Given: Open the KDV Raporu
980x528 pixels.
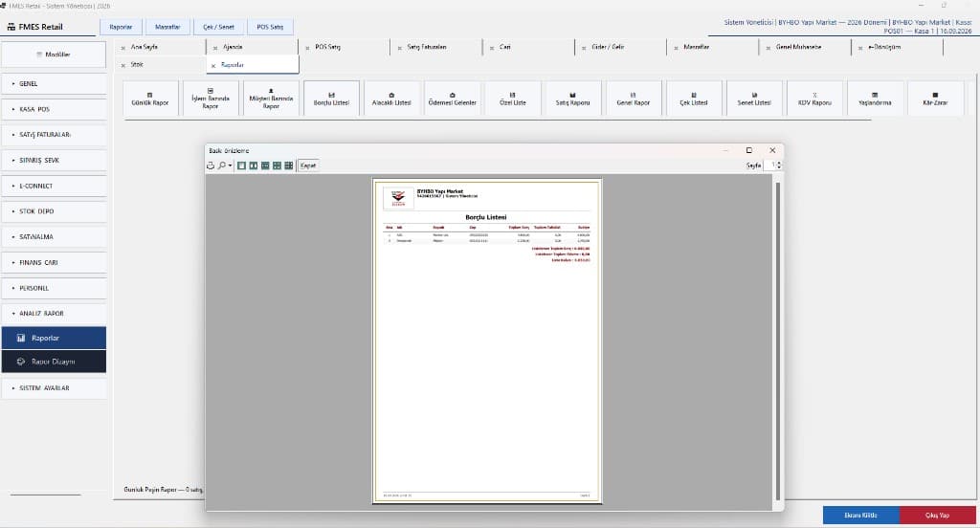Looking at the screenshot, I should click(x=814, y=99).
